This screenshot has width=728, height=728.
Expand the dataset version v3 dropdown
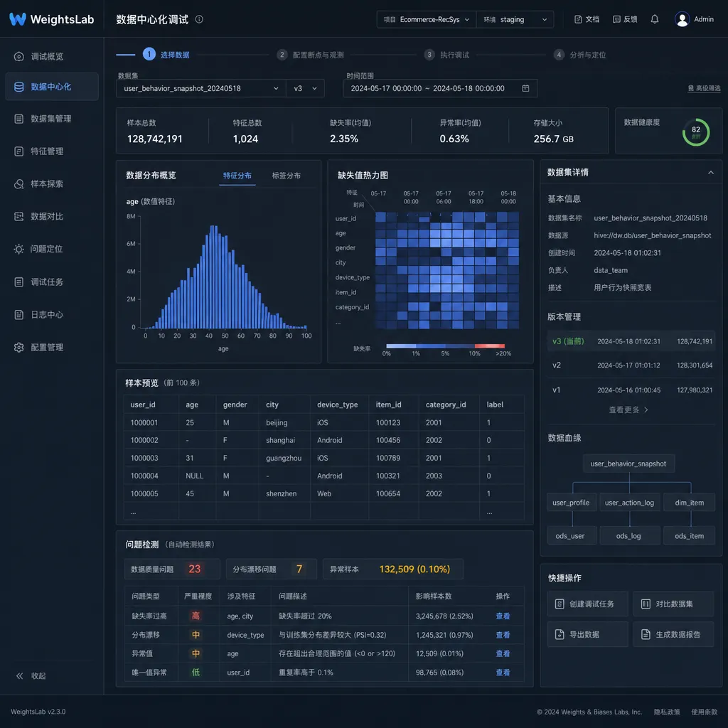(305, 88)
